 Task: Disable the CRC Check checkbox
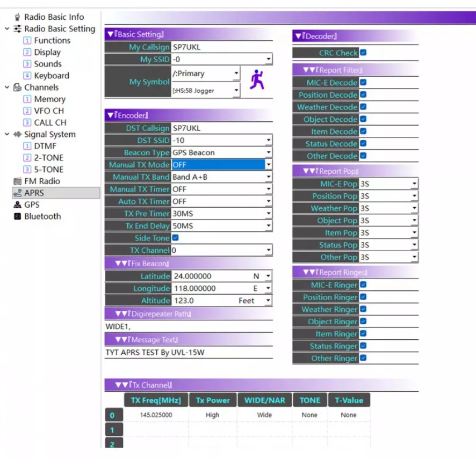tap(363, 53)
